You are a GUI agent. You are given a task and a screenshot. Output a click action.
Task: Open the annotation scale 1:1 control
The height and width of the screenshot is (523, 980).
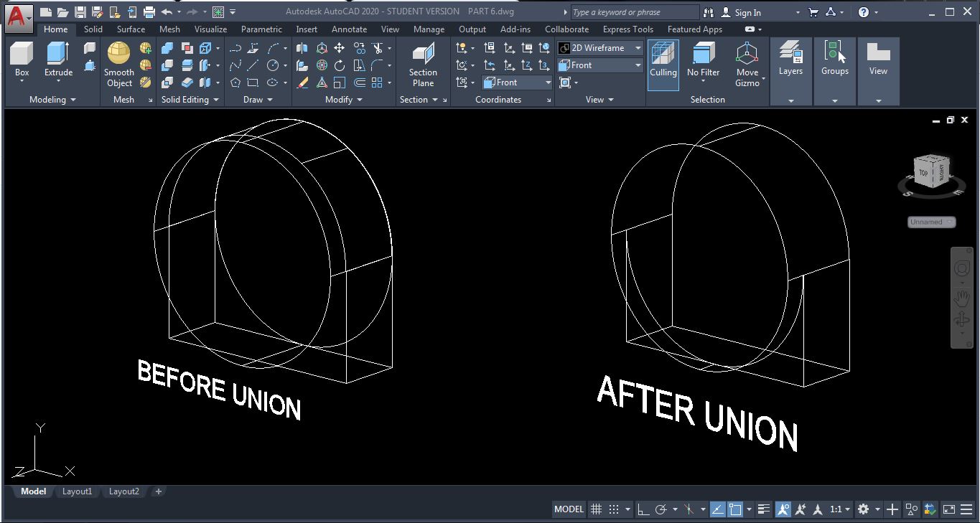(837, 509)
